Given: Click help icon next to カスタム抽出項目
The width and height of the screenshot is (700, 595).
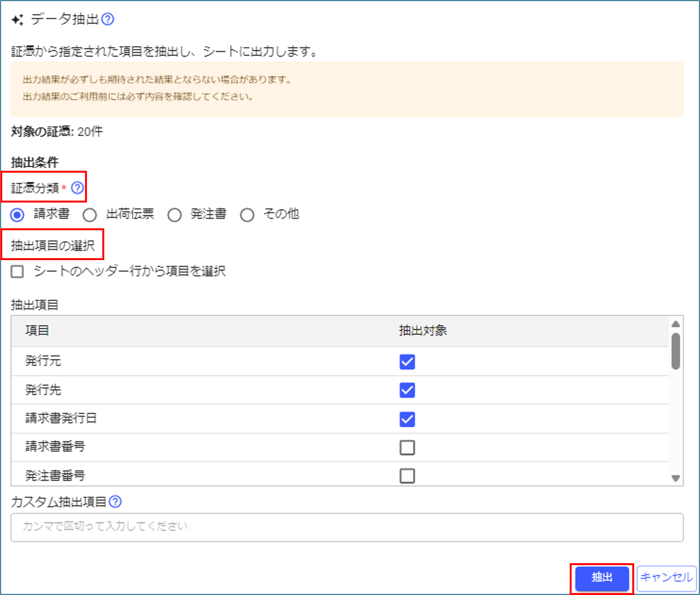Looking at the screenshot, I should point(115,502).
